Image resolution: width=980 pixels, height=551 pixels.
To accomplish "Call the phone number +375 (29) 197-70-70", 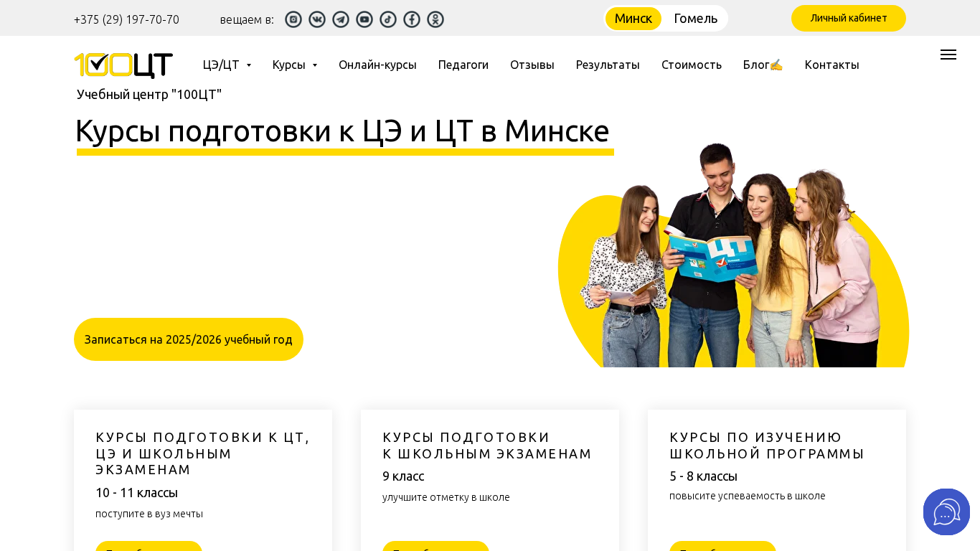I will click(126, 19).
